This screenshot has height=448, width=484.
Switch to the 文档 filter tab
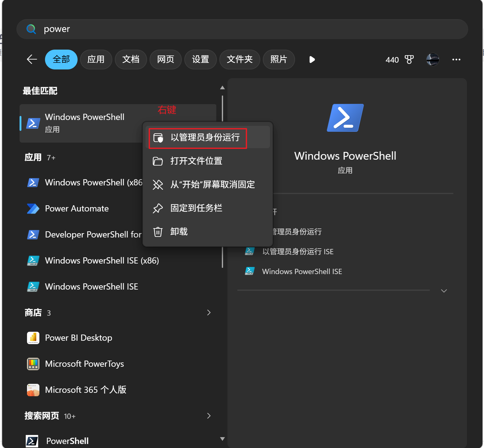coord(131,60)
